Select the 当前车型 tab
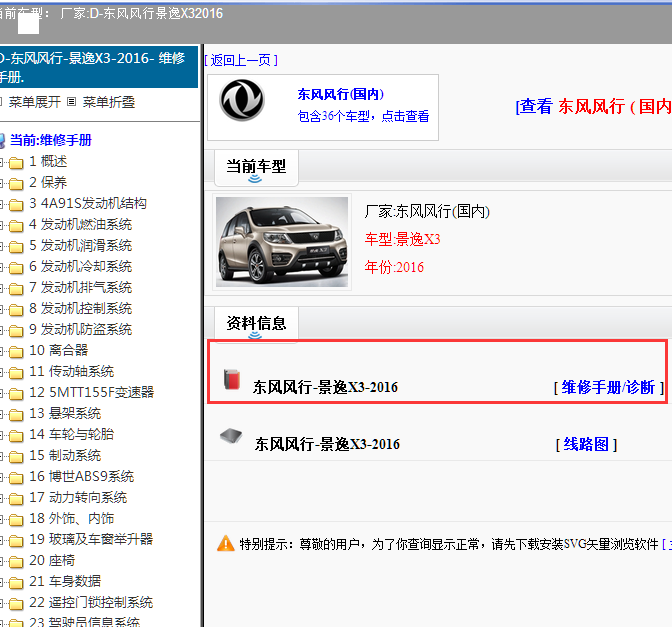 point(256,167)
